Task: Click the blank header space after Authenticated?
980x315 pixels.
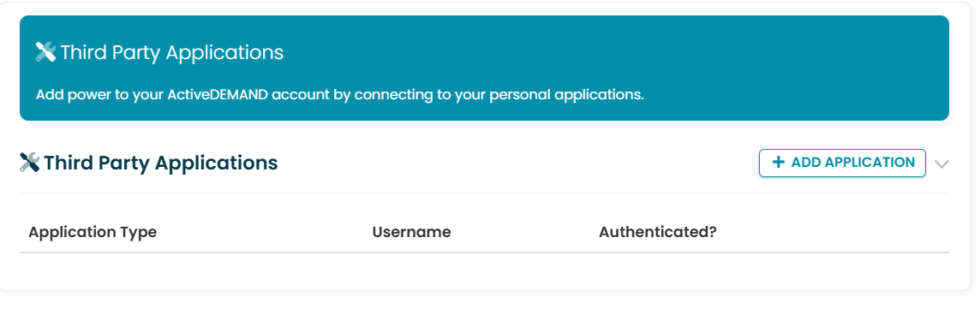Action: (833, 232)
